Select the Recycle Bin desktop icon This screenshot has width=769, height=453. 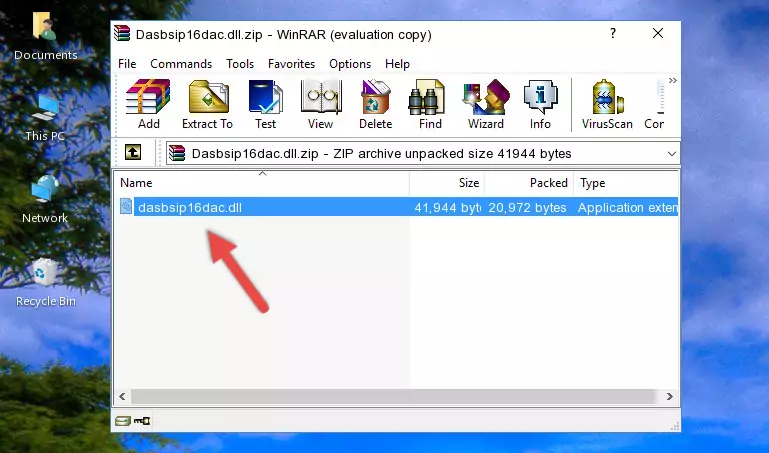(46, 283)
